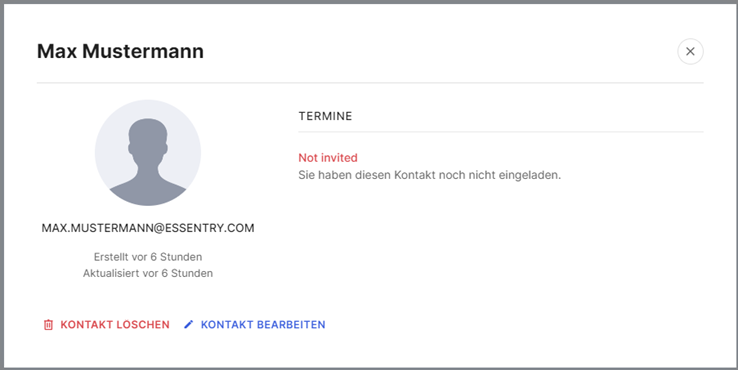
Task: Click the Max Mustermann dialog title
Action: (120, 51)
